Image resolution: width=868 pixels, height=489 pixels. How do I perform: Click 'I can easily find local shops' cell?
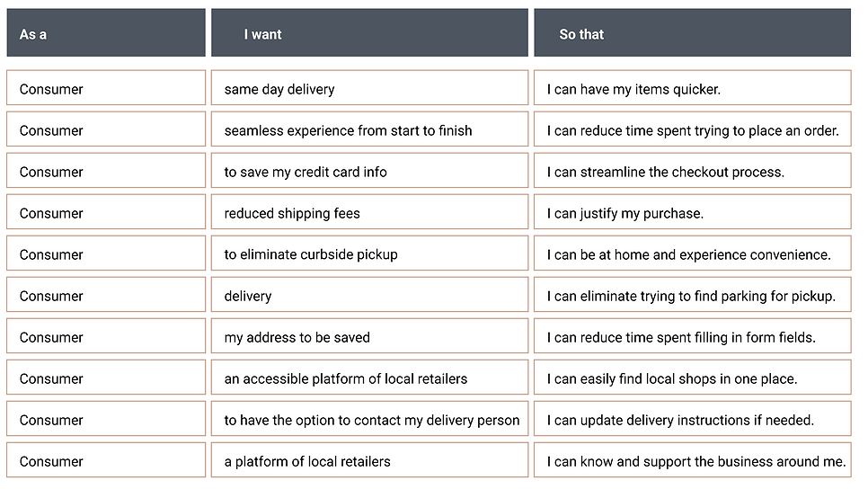[692, 378]
